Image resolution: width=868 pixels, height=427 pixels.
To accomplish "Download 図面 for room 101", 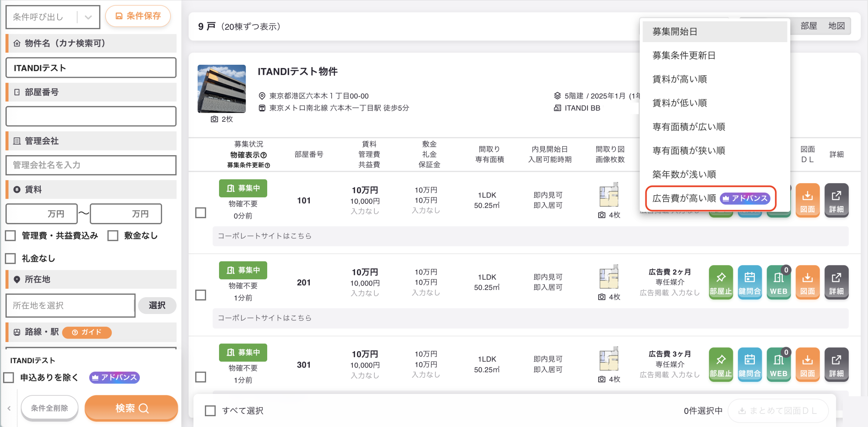I will click(x=807, y=200).
